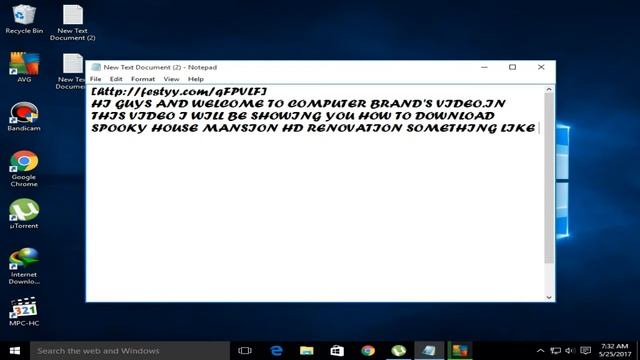
Task: Click the festyy.com URL text line
Action: tap(179, 91)
